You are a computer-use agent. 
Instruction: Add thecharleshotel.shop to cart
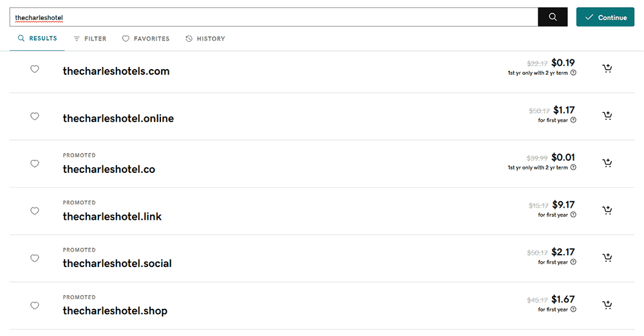[x=607, y=305]
